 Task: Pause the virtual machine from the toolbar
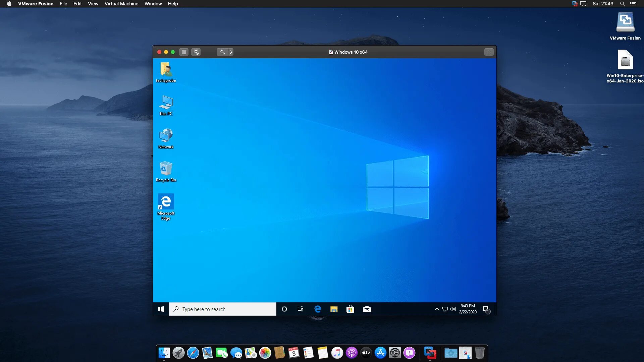click(x=184, y=52)
